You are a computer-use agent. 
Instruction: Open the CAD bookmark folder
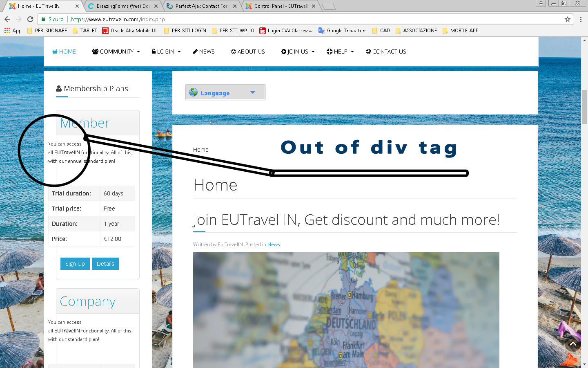tap(381, 31)
